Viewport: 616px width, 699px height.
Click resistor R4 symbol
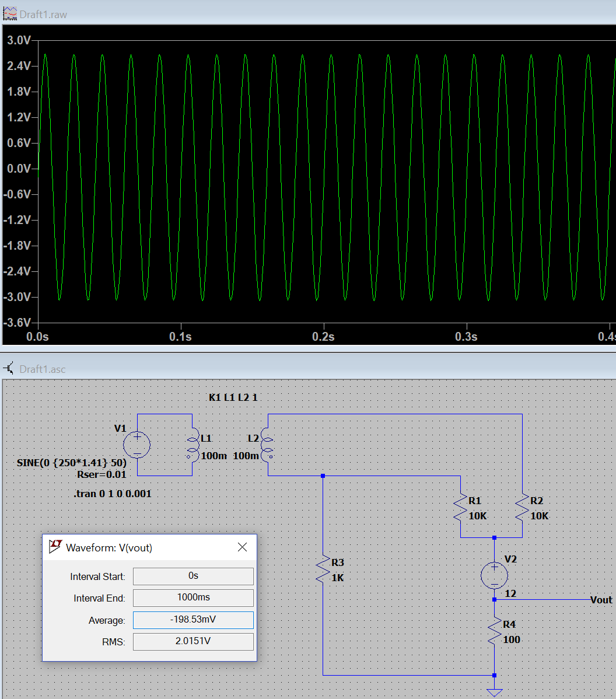[x=494, y=631]
